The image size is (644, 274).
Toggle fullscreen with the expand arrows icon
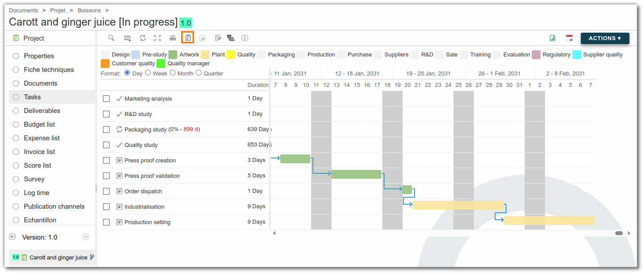pos(157,38)
